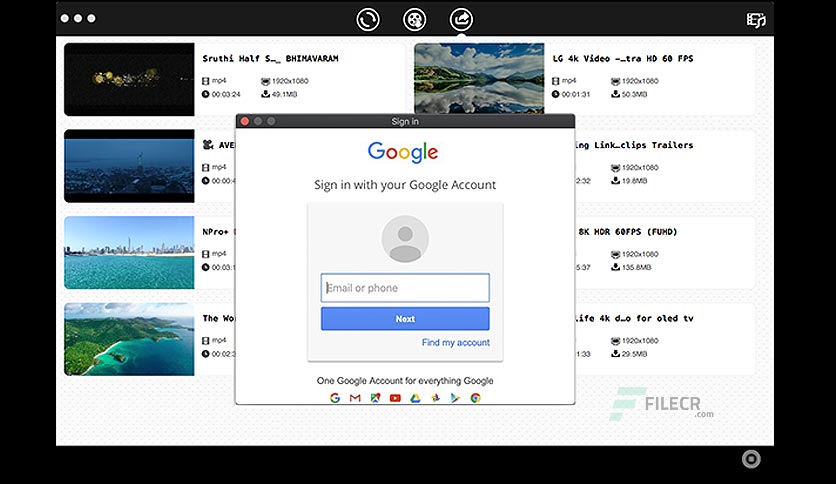The height and width of the screenshot is (484, 836).
Task: Click the Google Photos icon in sign-in footer
Action: [436, 398]
